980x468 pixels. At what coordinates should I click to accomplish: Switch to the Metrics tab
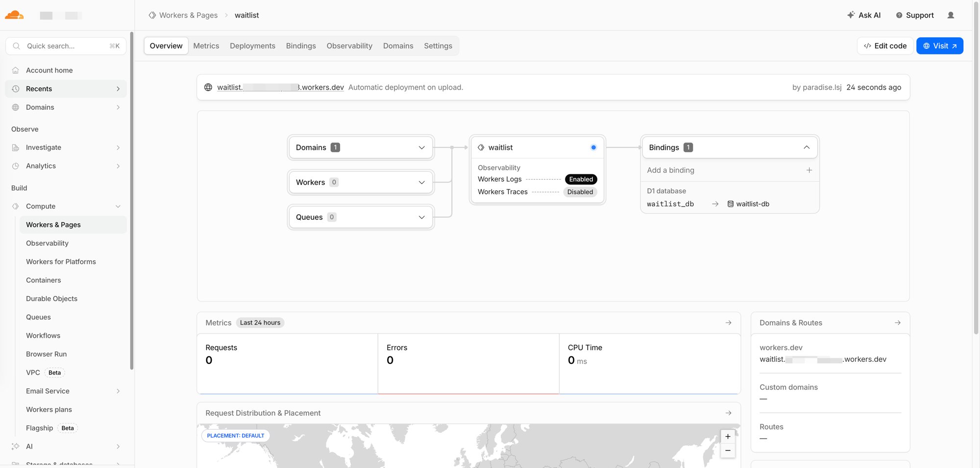click(206, 46)
